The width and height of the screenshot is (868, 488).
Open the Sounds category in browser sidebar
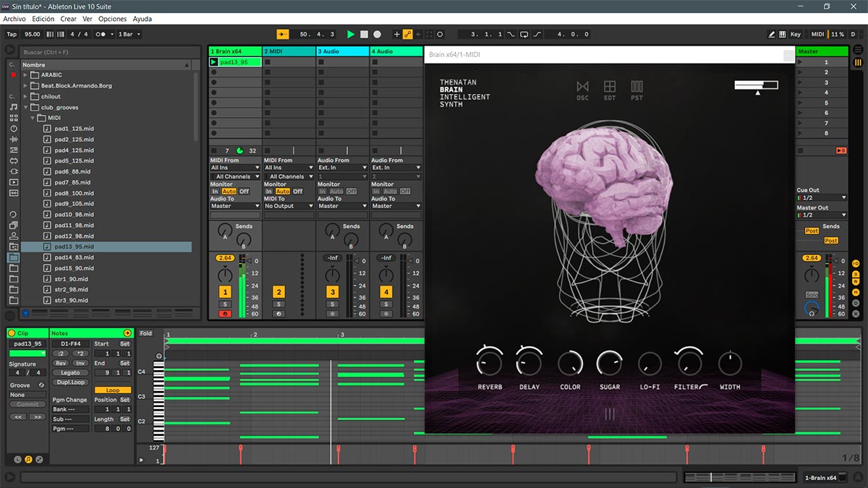pyautogui.click(x=14, y=106)
